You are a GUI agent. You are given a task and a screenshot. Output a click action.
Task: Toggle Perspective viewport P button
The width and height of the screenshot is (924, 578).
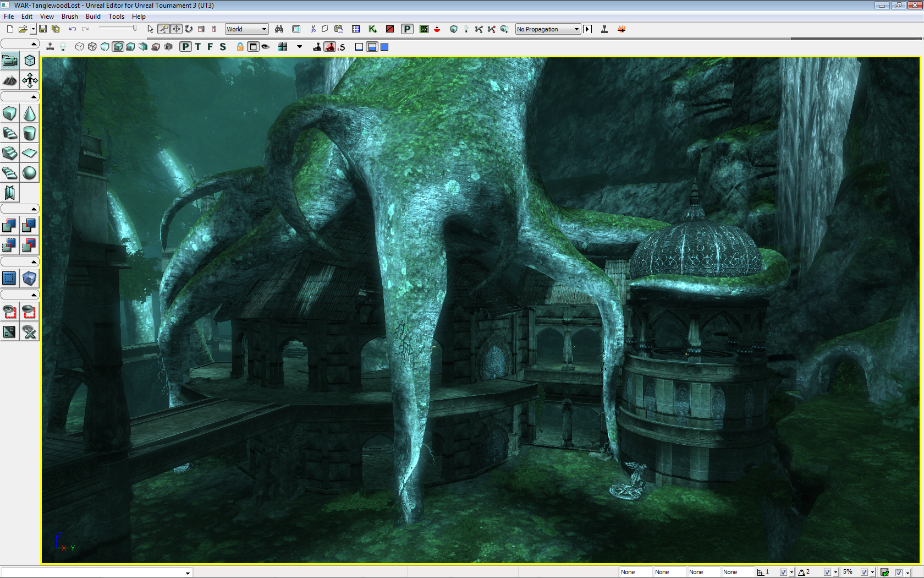pyautogui.click(x=186, y=47)
